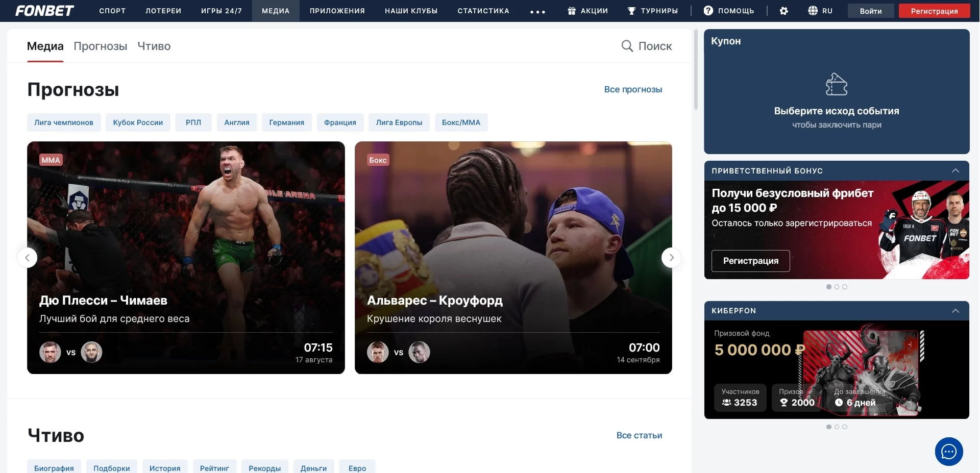
Task: Open the three-dots more menu
Action: [x=537, y=11]
